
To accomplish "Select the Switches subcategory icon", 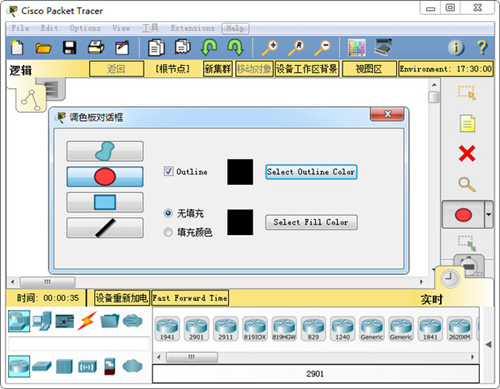I will [x=42, y=366].
